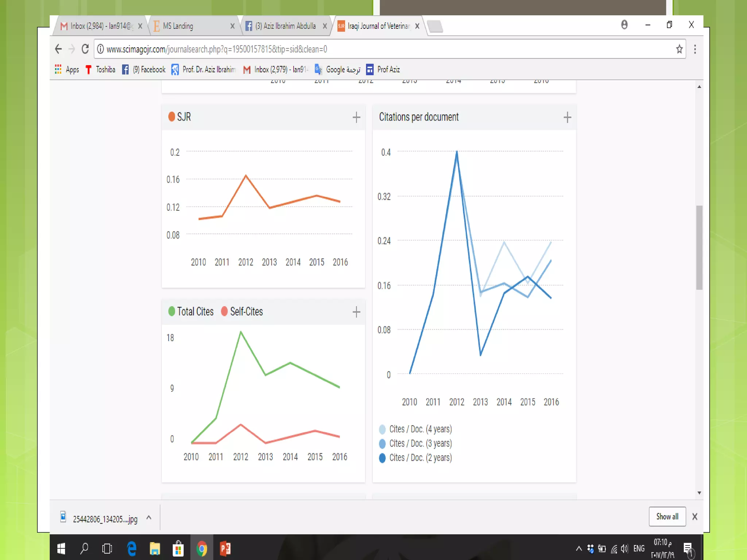Expand the Citations per document chart
This screenshot has height=560, width=747.
(x=567, y=117)
